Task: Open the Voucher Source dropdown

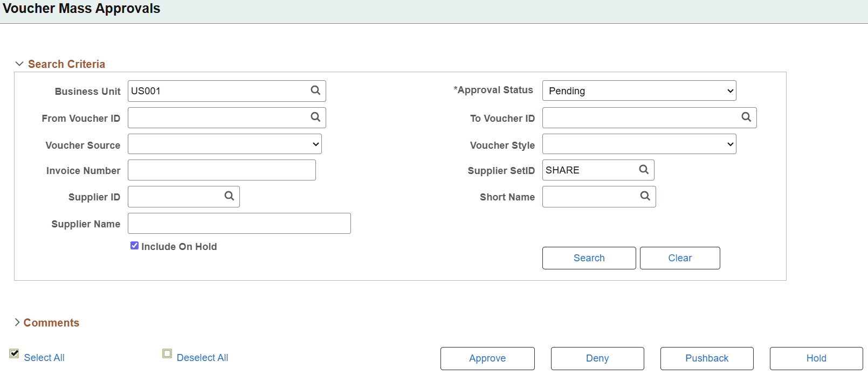Action: (x=225, y=144)
